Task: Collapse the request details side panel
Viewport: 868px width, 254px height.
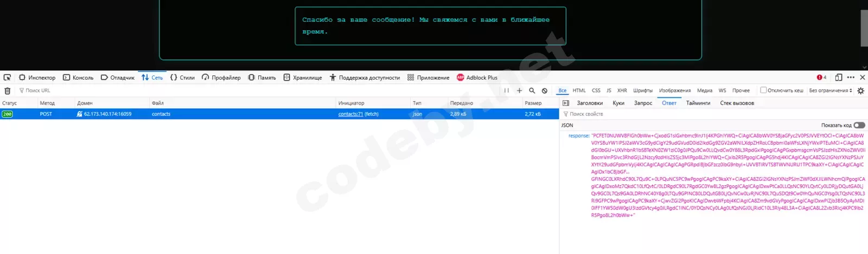Action: [x=566, y=103]
